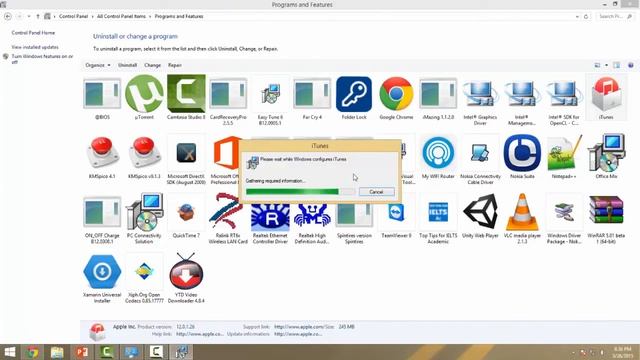Select the My WiFi Router icon

coord(438,153)
